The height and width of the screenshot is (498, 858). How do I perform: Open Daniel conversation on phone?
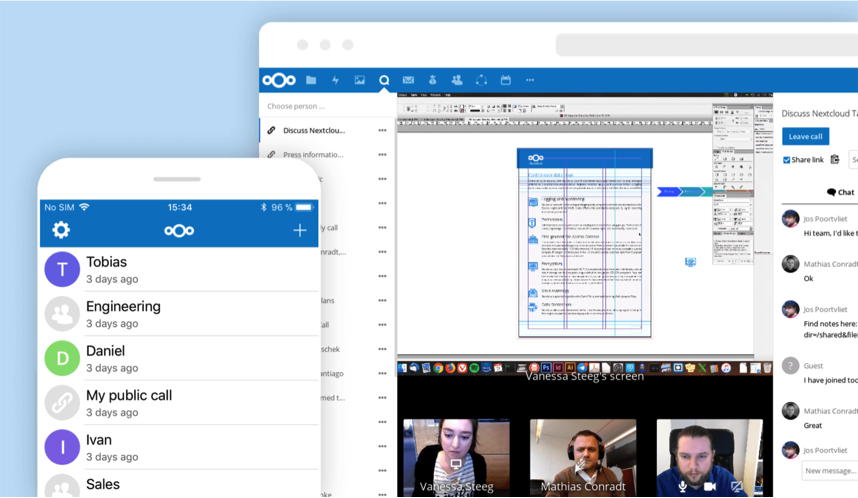[x=179, y=358]
